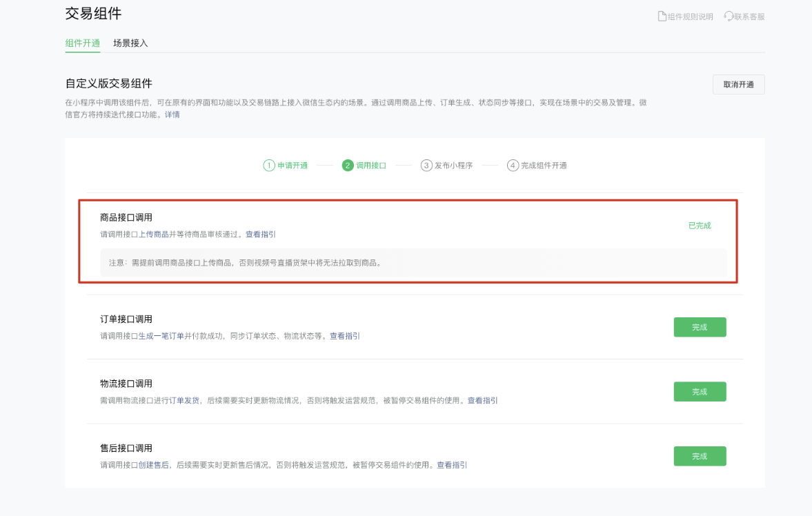Click 完成 button for 售后接口调用
This screenshot has width=812, height=516.
[x=700, y=456]
